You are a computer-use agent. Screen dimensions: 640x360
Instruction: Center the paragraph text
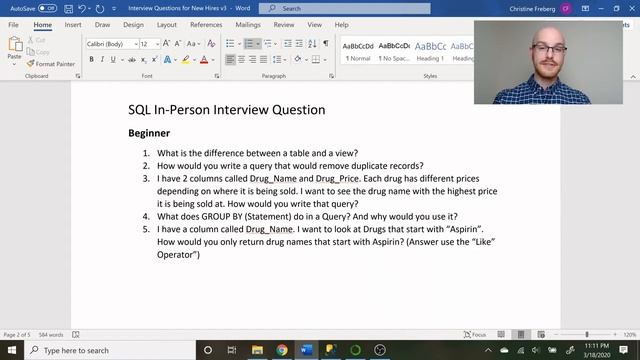tap(242, 60)
